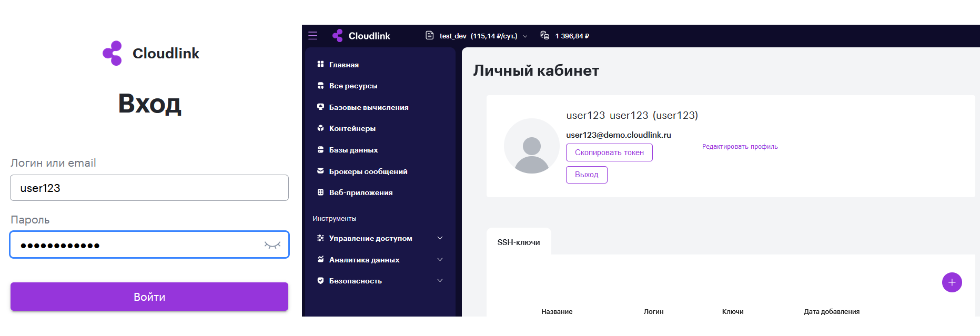Click the user123@demo.cloudlink.ru email text
Screen dimensions: 980x336
click(619, 135)
